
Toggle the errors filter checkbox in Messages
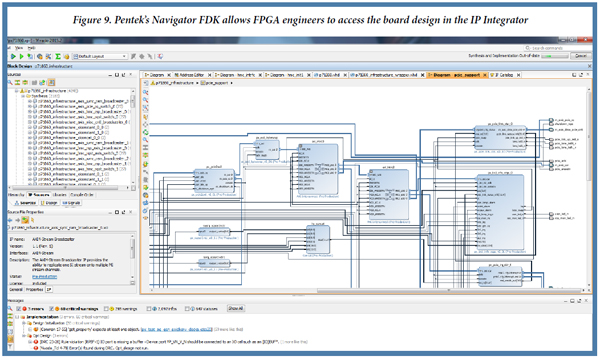18,309
